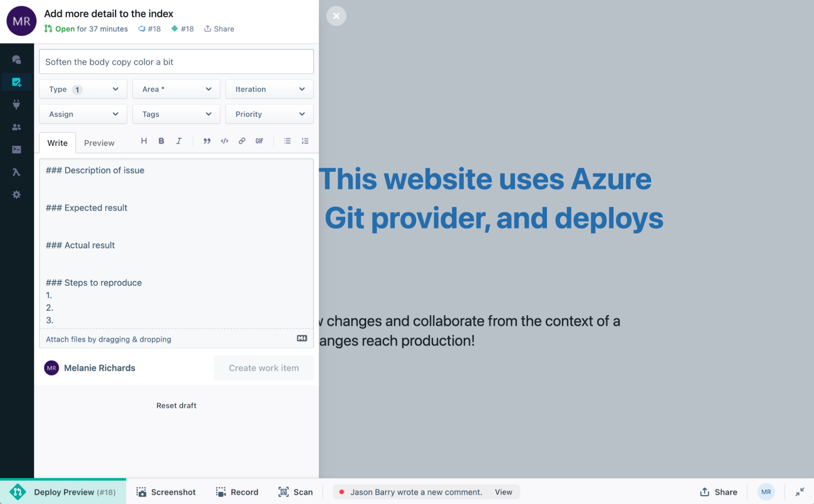
Task: Collapse the toolbar with arrows icon
Action: pos(800,492)
